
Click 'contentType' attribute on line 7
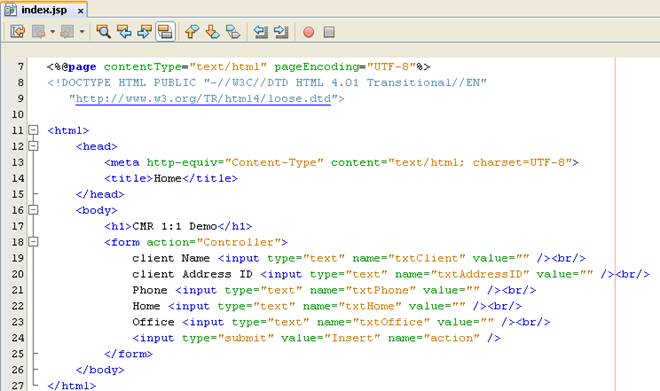point(143,67)
